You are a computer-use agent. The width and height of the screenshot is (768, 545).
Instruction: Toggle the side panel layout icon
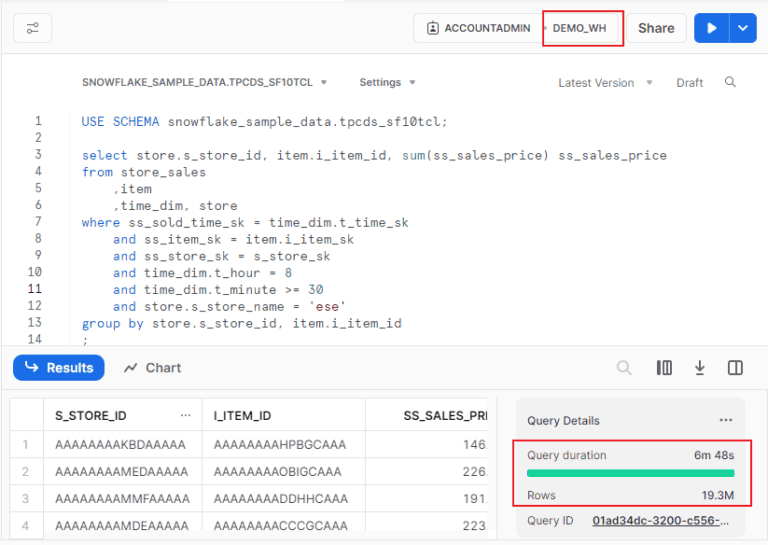pyautogui.click(x=735, y=367)
